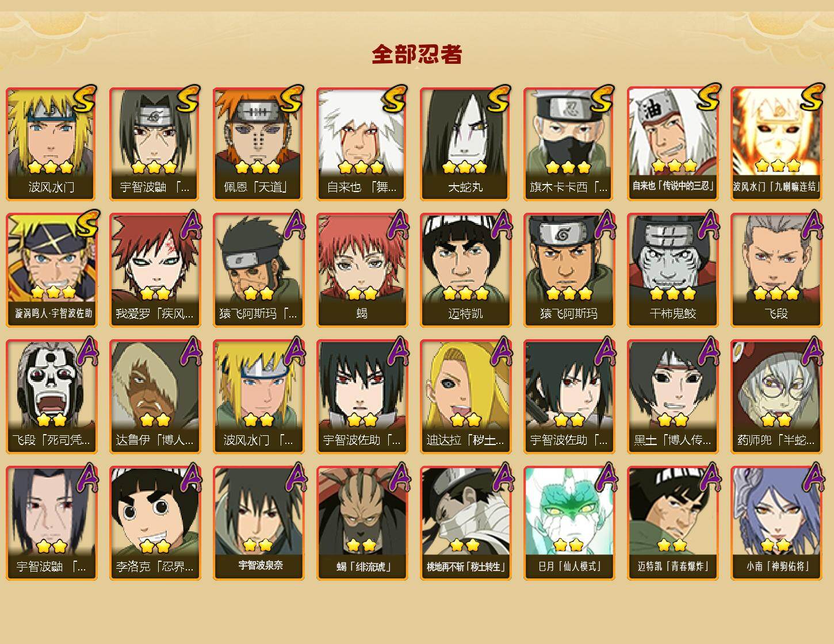Select the 飞段「死司凭血」 masked card
Image resolution: width=834 pixels, height=644 pixels.
[x=51, y=397]
